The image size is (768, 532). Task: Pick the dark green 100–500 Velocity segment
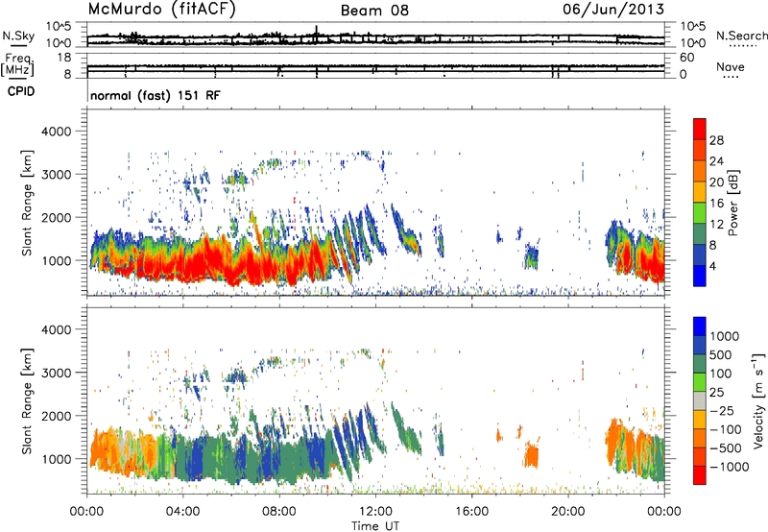click(x=700, y=364)
